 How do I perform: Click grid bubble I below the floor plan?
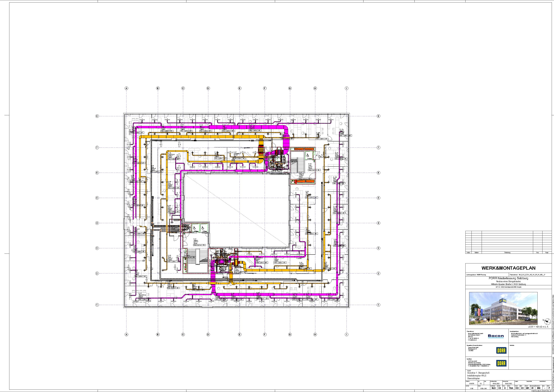click(347, 335)
